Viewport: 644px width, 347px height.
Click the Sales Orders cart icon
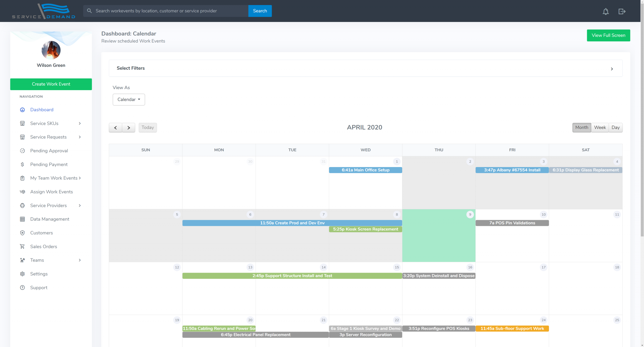(x=22, y=247)
